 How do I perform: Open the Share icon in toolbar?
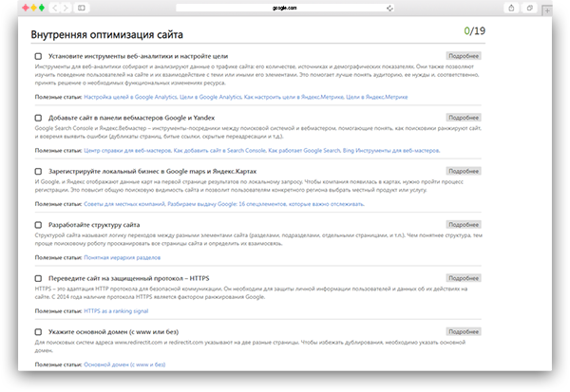pos(513,8)
